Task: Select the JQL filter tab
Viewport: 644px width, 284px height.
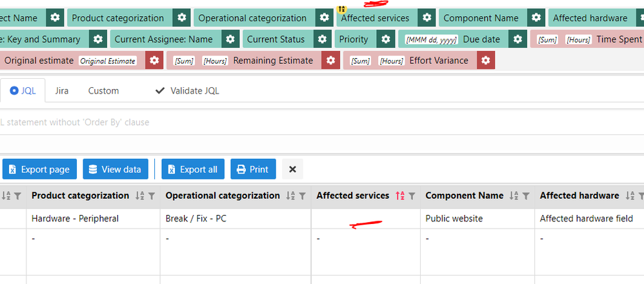Action: click(x=23, y=90)
